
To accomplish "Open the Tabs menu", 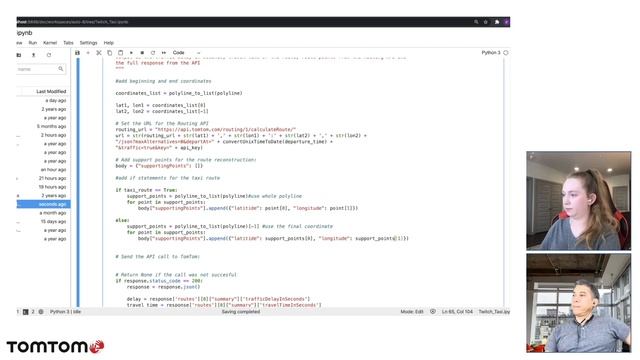I will 68,42.
